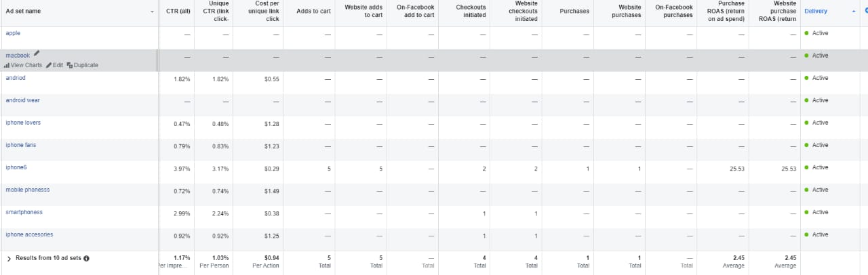The width and height of the screenshot is (868, 275).
Task: Click the CTR (all) column header
Action: pos(178,12)
